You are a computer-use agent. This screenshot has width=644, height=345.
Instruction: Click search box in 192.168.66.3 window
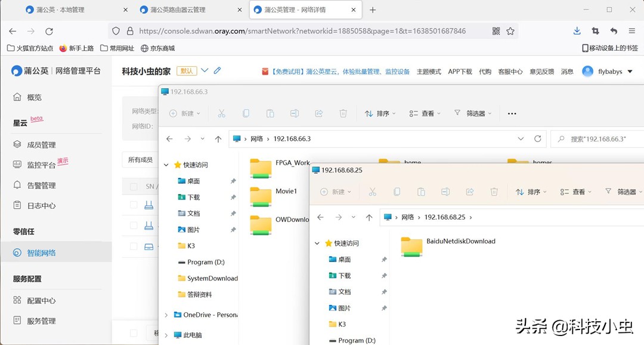point(597,139)
